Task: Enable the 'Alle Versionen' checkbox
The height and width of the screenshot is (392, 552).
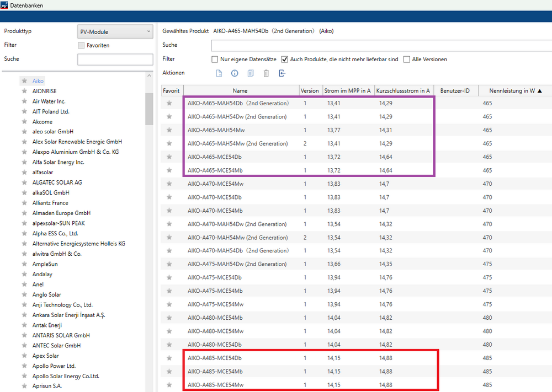Action: pos(407,60)
